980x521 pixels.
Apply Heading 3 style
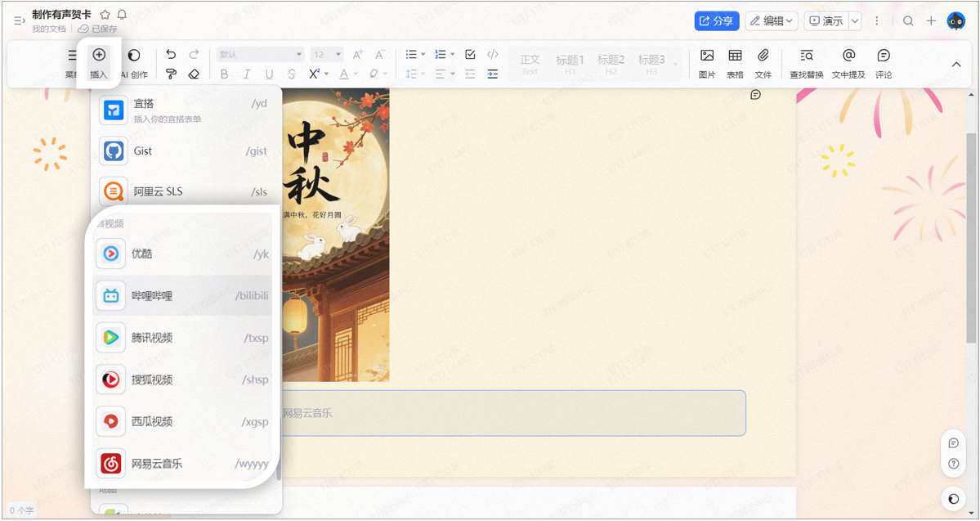coord(651,65)
